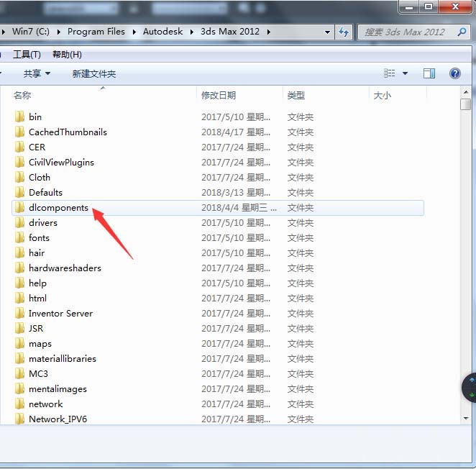Select the date 2018/4/17 of CachedThumbnails
Viewport: 476px width, 469px height.
coord(236,132)
